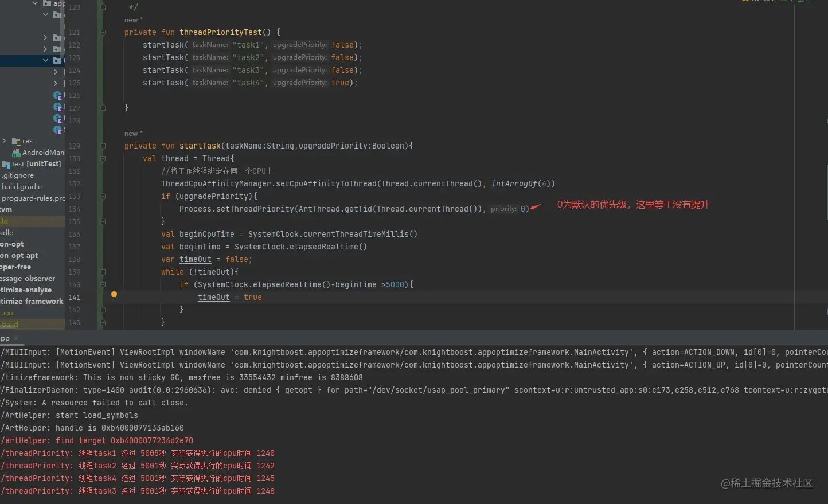Click 'ArtHelper: handle is' log line
The height and width of the screenshot is (504, 828).
(x=92, y=428)
